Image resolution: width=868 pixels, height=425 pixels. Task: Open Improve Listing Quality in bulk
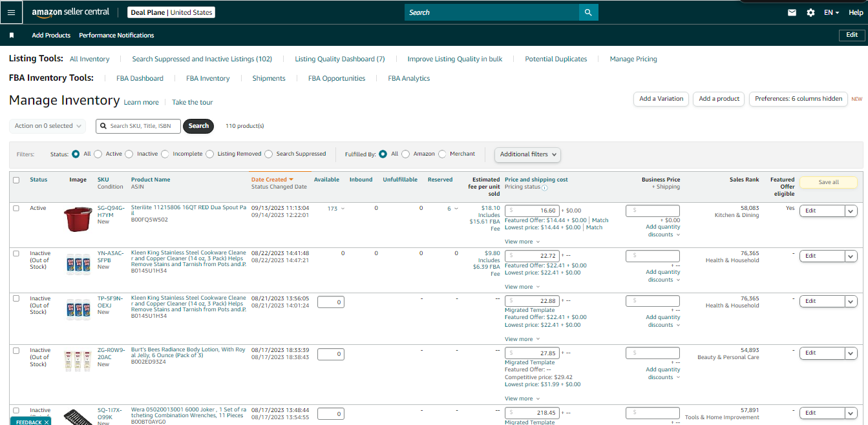click(x=455, y=59)
